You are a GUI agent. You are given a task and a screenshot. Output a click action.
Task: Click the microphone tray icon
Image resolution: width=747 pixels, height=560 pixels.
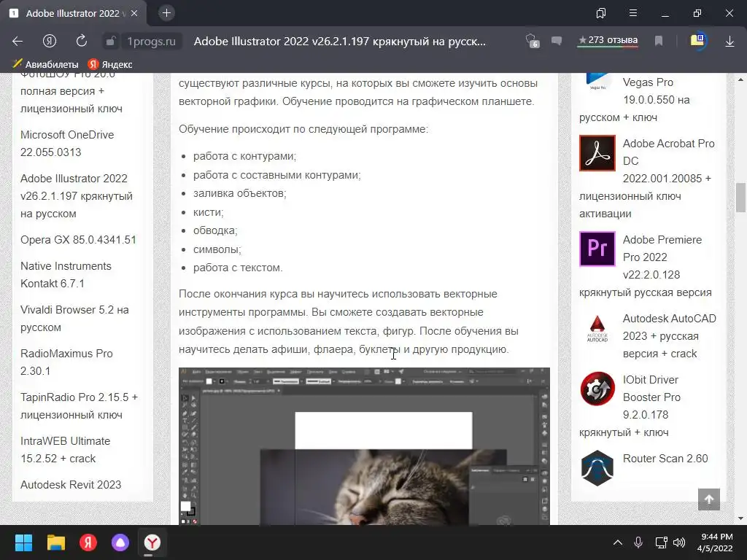tap(638, 542)
